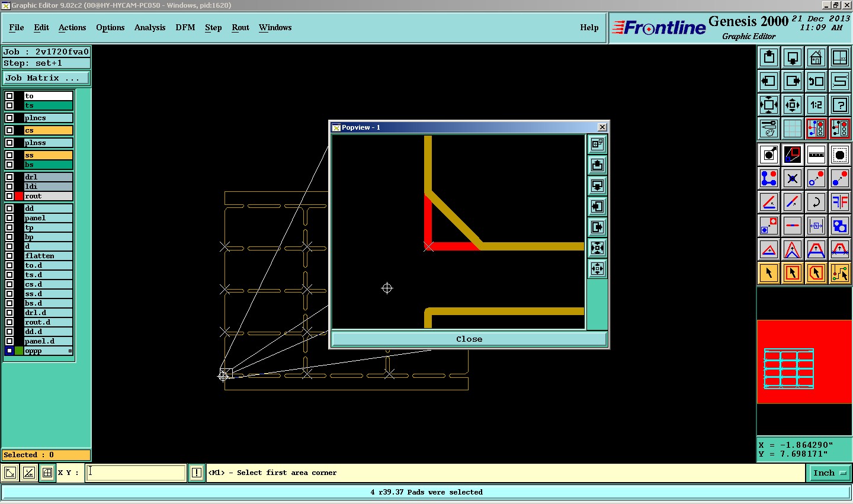The width and height of the screenshot is (853, 504).
Task: Toggle display of layer panel
Action: click(9, 218)
